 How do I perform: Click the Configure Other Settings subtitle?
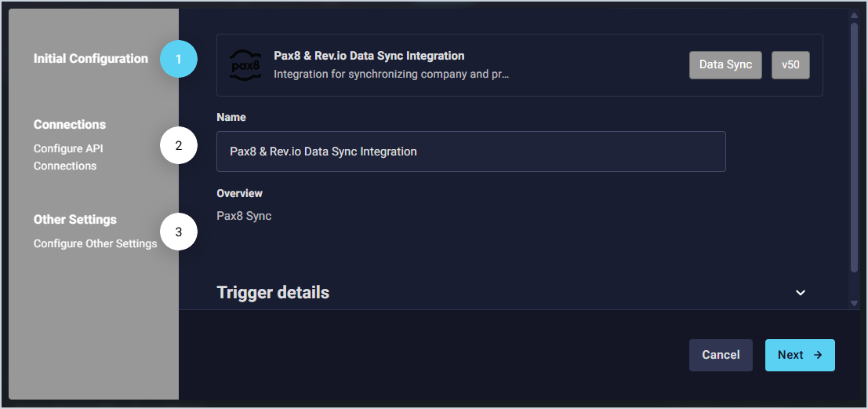point(95,243)
